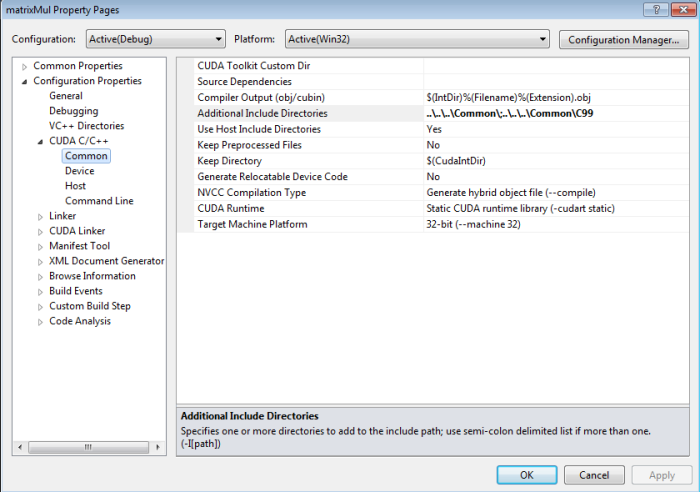Expand the CUDA Linker node

(x=41, y=231)
